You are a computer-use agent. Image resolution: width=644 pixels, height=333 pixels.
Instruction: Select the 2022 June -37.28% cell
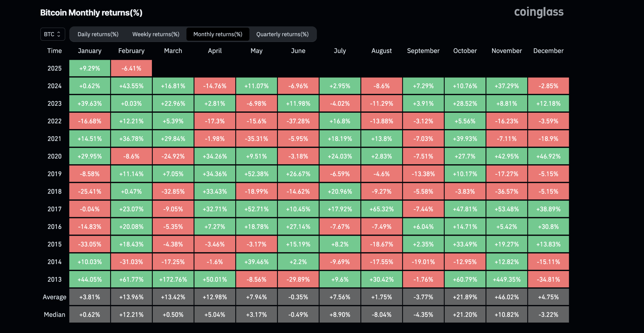click(x=298, y=121)
